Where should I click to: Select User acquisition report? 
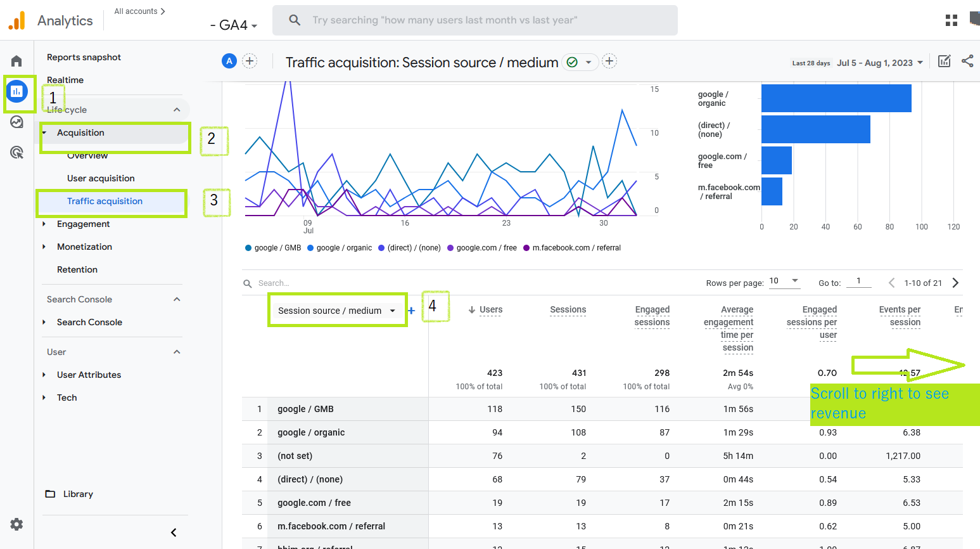(101, 178)
